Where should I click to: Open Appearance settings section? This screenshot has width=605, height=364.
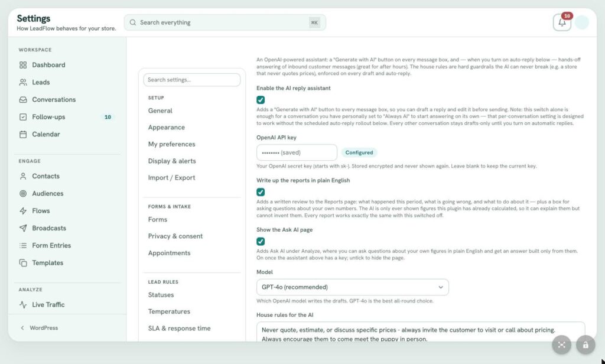(166, 128)
